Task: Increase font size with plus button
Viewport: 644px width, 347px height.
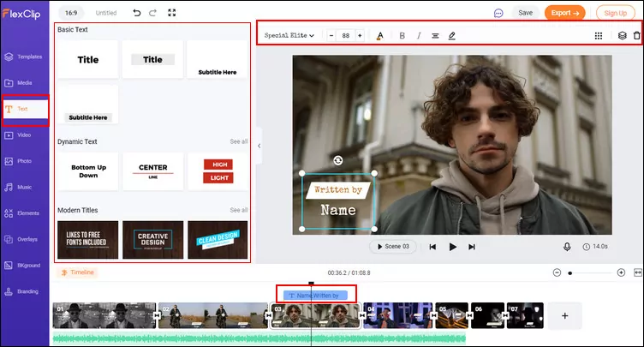Action: tap(360, 35)
